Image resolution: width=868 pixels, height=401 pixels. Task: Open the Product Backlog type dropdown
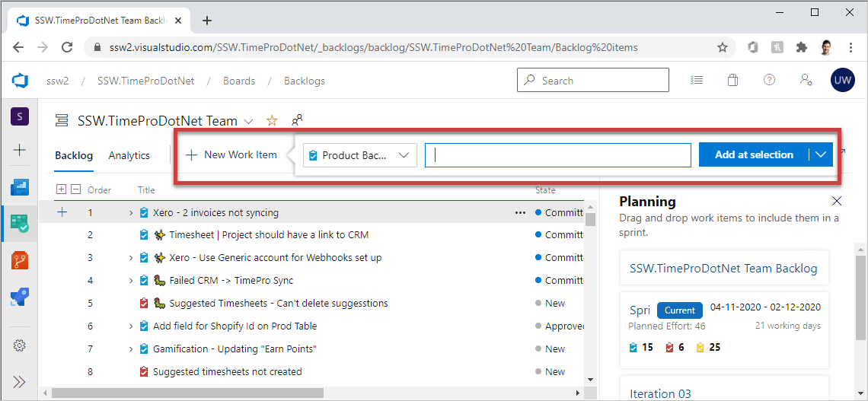(359, 155)
